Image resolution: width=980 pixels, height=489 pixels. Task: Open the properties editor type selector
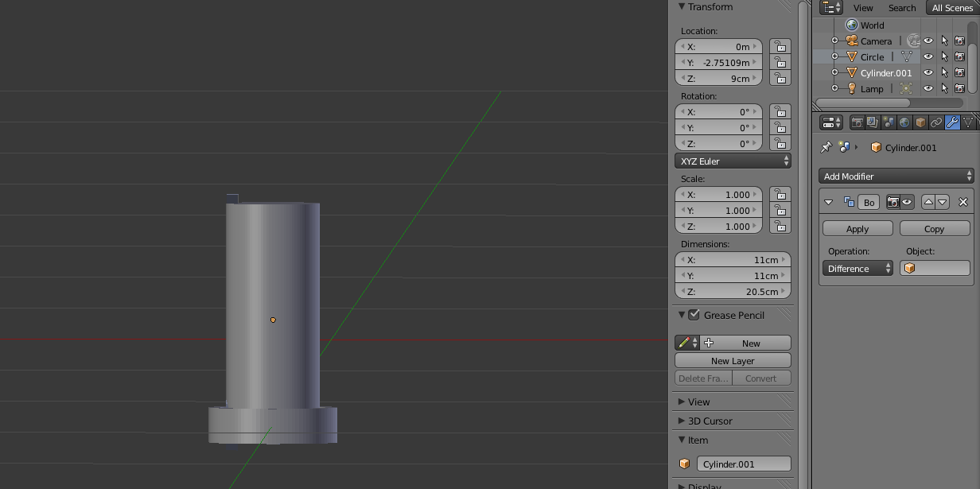click(831, 122)
